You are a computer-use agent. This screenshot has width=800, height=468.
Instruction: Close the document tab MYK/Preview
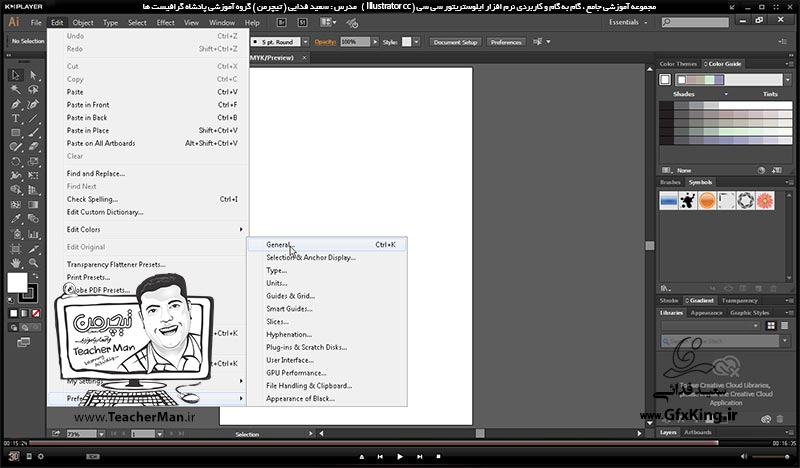pos(305,58)
